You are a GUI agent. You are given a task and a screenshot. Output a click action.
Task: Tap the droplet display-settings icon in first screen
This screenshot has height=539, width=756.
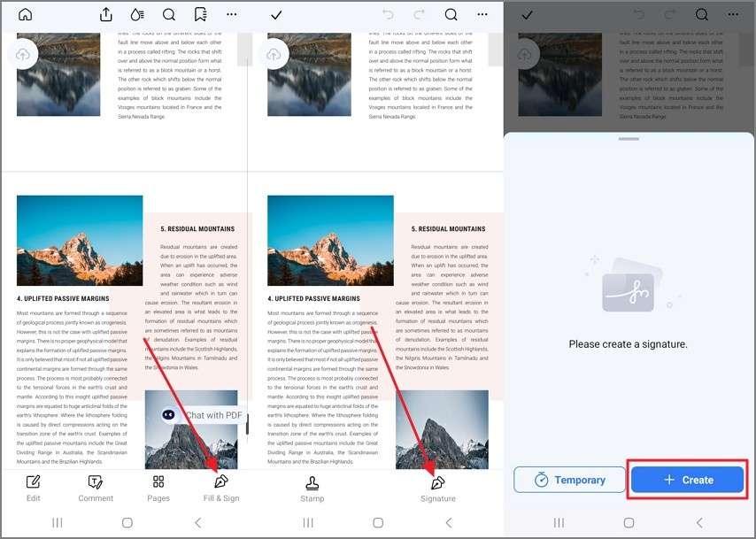(x=137, y=15)
